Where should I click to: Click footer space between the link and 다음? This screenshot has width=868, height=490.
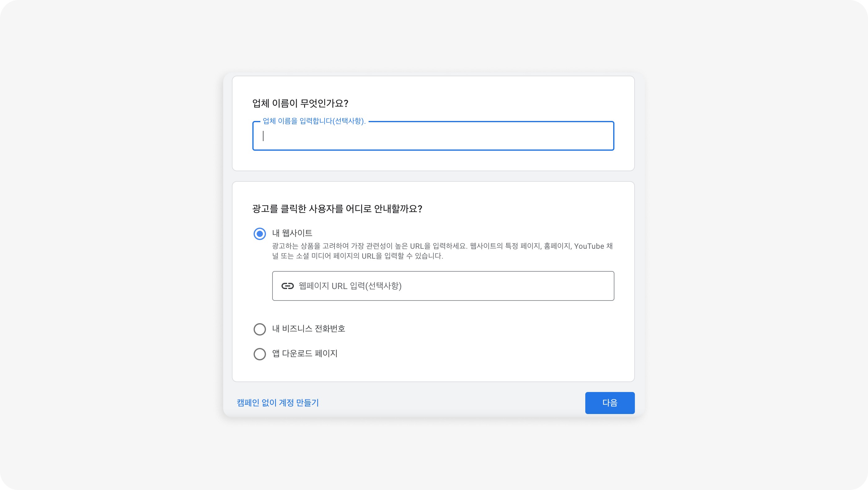(x=452, y=403)
